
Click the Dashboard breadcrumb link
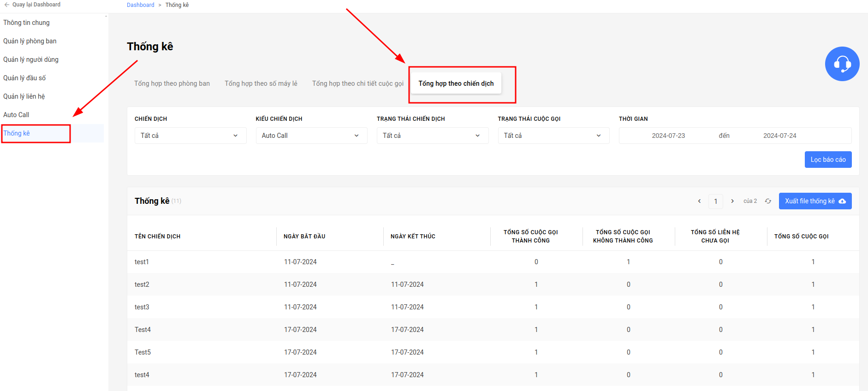(141, 5)
